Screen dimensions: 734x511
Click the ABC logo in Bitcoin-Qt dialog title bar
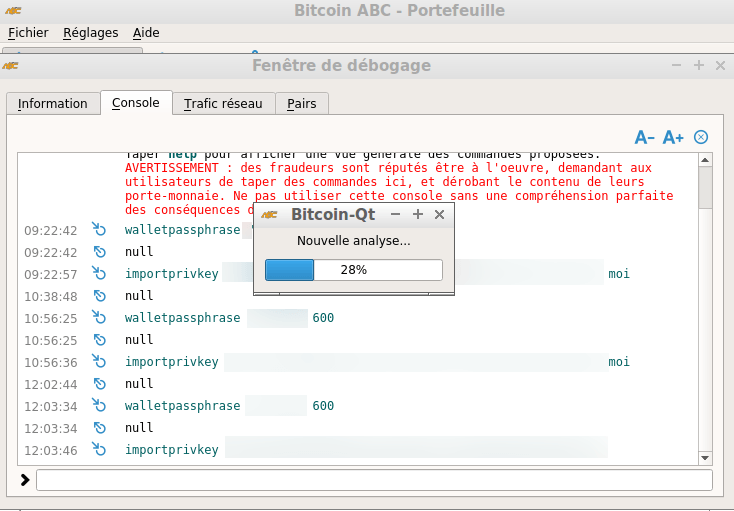269,214
